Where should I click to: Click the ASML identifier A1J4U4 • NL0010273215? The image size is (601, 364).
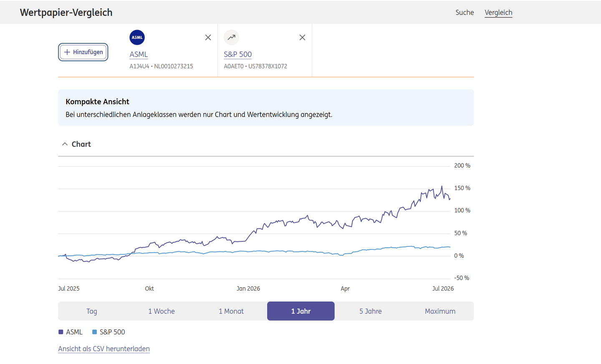coord(161,66)
